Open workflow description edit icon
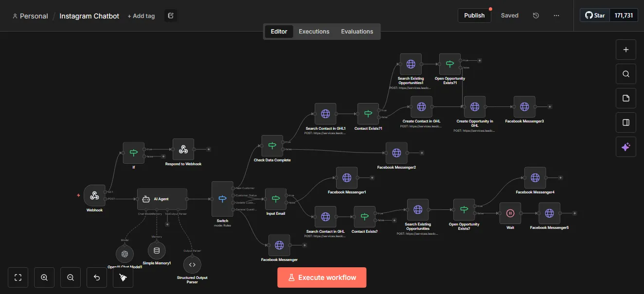This screenshot has width=644, height=294. [x=171, y=16]
